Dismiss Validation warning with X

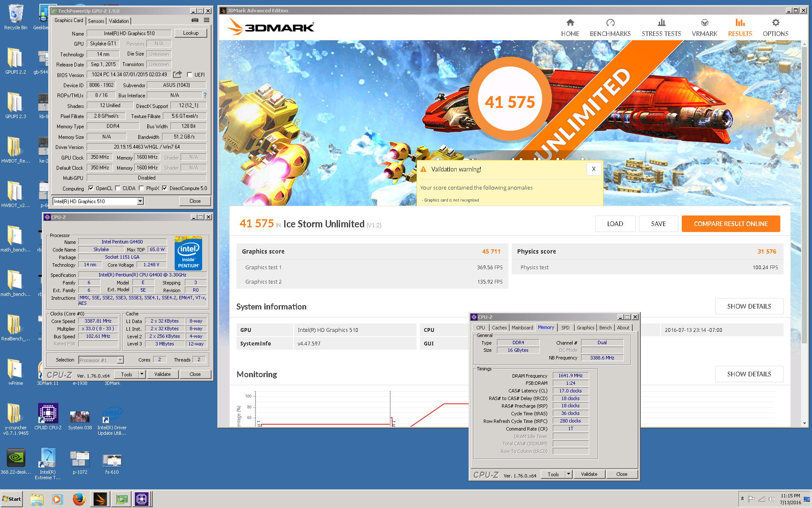pyautogui.click(x=594, y=169)
